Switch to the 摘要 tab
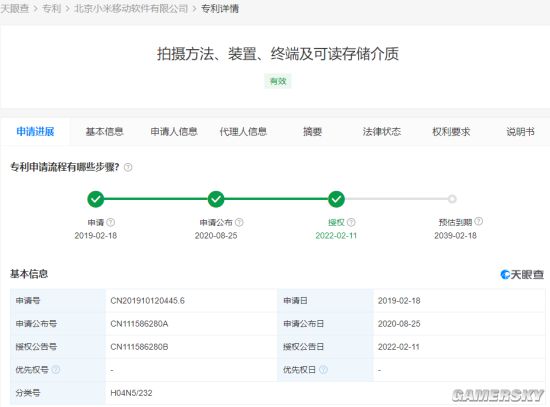The height and width of the screenshot is (407, 550). click(313, 132)
